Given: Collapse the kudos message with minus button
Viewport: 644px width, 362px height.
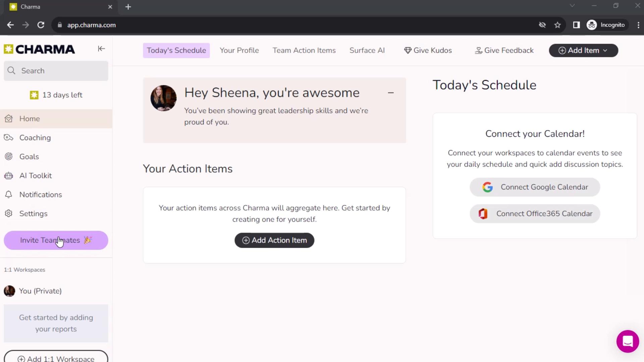Looking at the screenshot, I should pyautogui.click(x=391, y=93).
